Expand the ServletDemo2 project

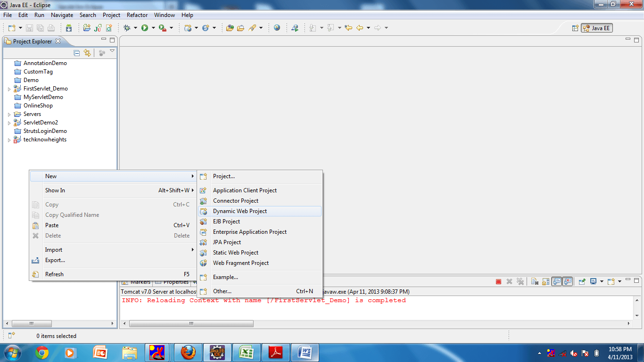[x=9, y=123]
